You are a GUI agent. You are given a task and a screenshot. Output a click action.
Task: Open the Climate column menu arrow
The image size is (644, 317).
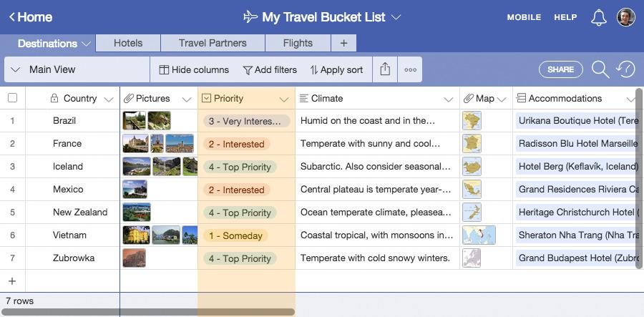click(x=449, y=99)
